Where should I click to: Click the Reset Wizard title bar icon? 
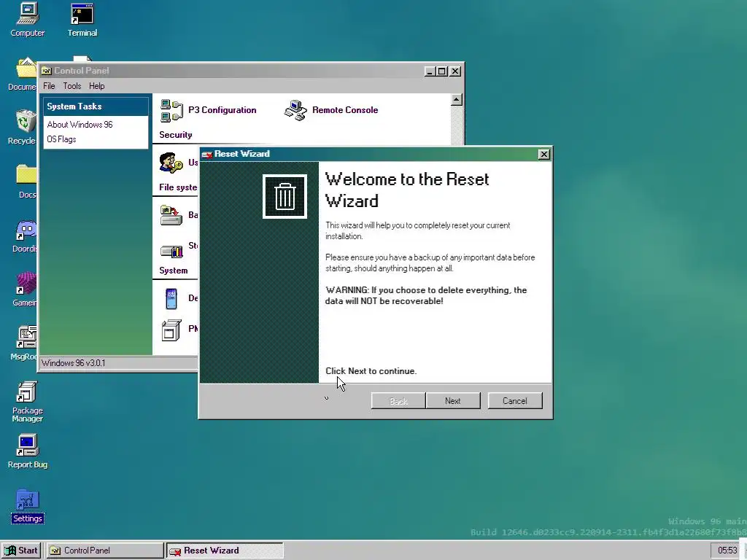(207, 155)
